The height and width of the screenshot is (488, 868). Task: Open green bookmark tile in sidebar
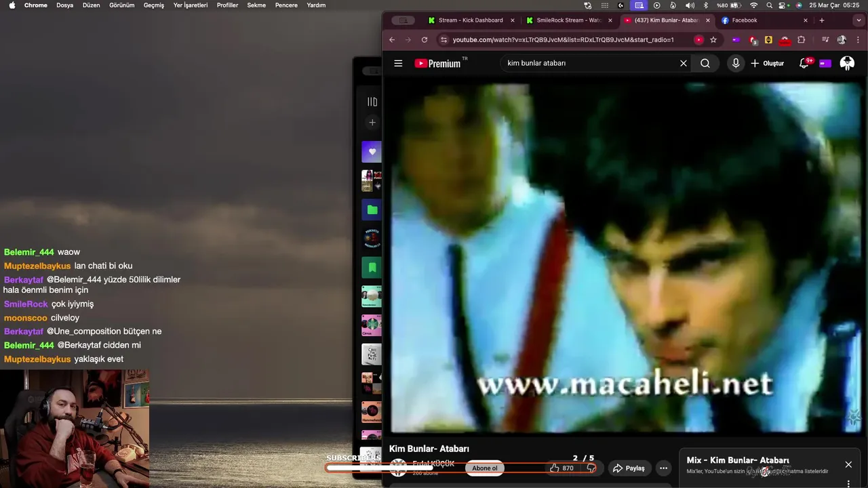(372, 268)
